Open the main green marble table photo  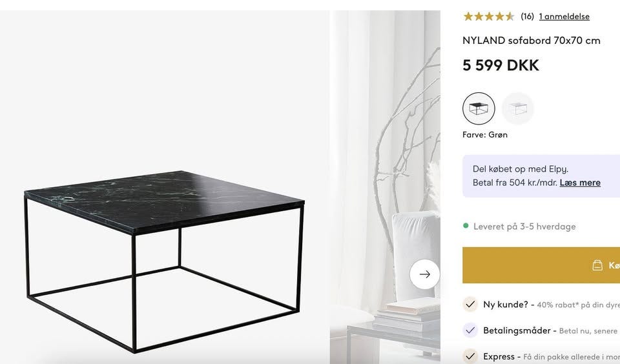click(165, 258)
